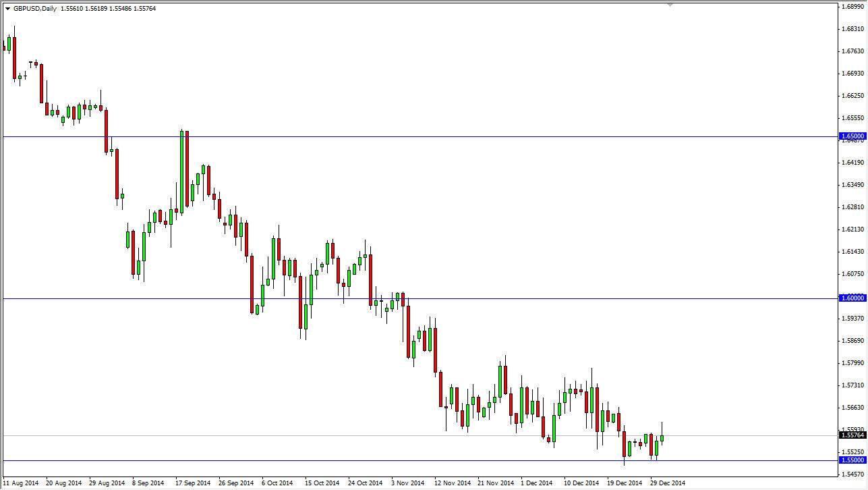Select the 1.60000 horizontal line price label

pyautogui.click(x=853, y=298)
